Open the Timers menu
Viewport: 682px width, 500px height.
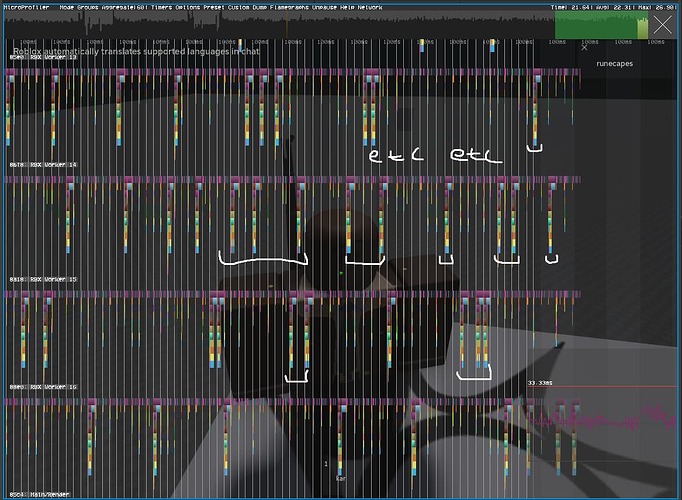[x=162, y=7]
